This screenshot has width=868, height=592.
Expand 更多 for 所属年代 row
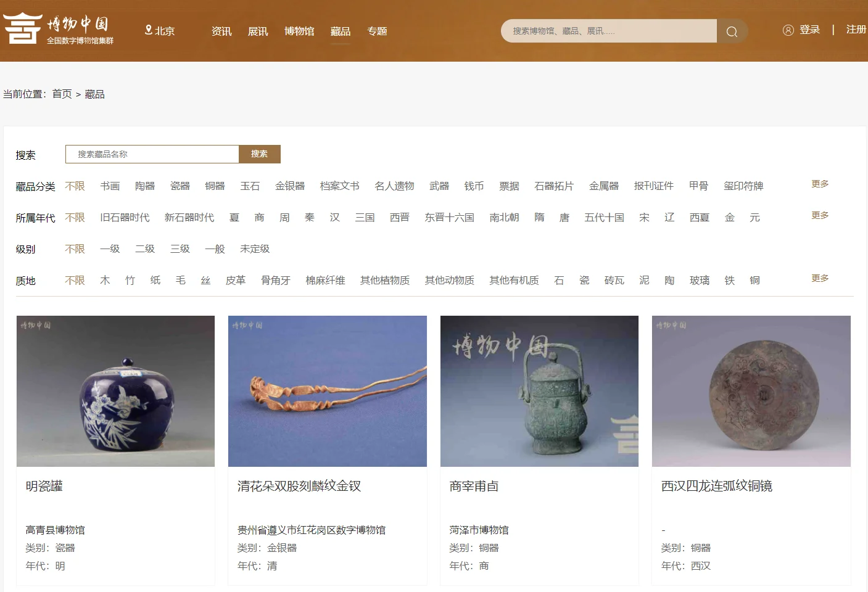point(820,215)
